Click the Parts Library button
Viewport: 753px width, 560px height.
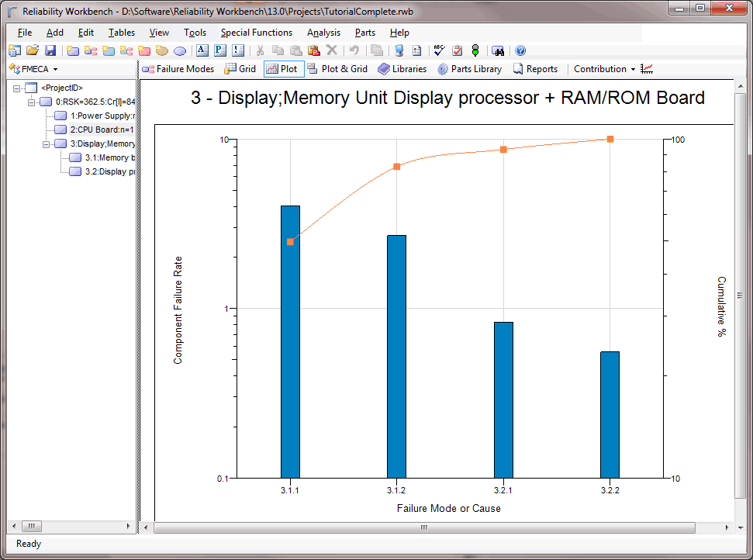(469, 69)
